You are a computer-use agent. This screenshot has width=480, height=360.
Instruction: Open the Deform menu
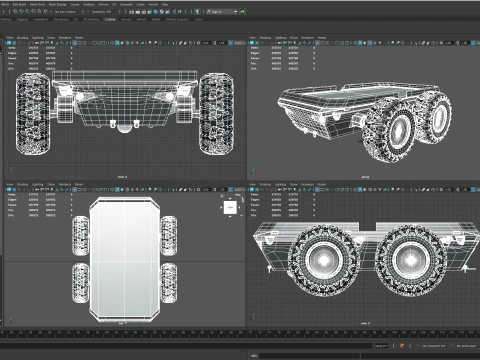103,5
